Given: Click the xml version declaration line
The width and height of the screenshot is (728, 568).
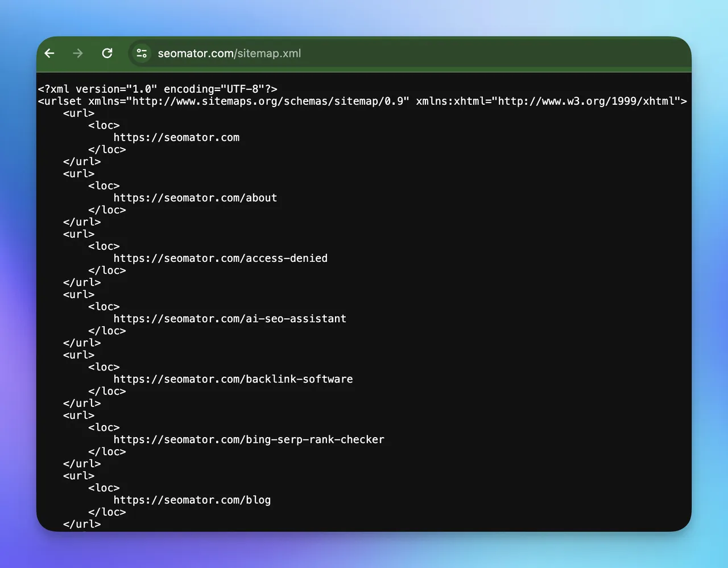Looking at the screenshot, I should (x=158, y=89).
